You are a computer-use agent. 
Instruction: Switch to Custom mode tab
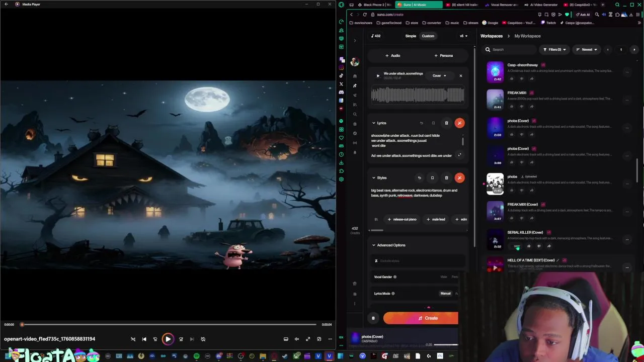[x=428, y=36]
